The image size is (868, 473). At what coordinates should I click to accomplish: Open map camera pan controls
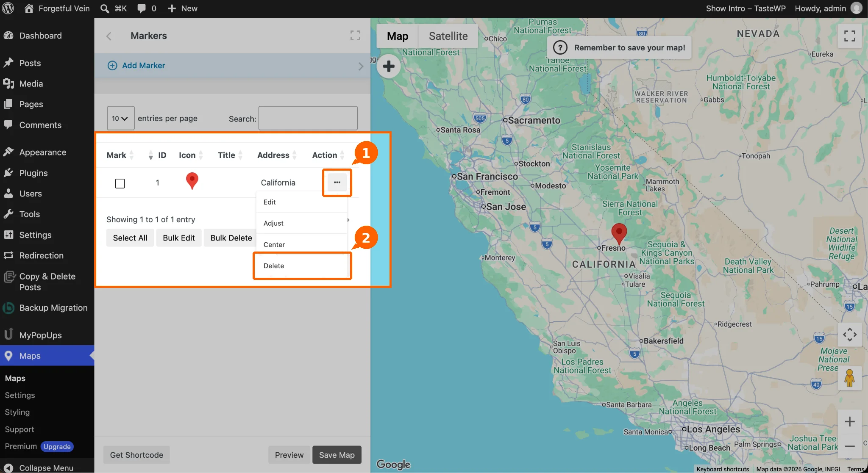[x=849, y=335]
